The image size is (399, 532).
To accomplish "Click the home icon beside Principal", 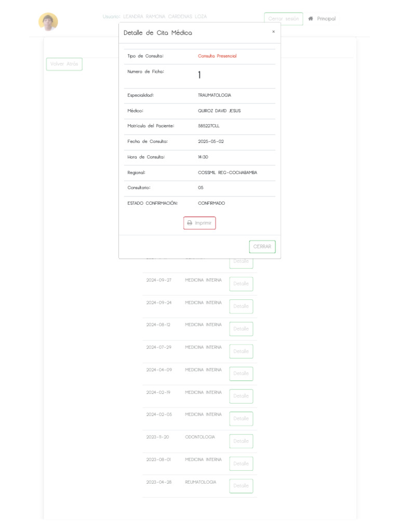I will [x=311, y=19].
